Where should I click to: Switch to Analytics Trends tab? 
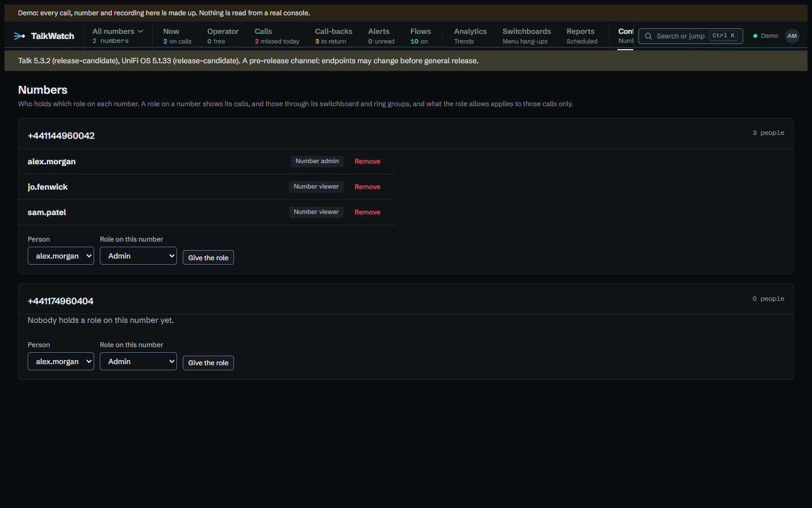pos(470,36)
